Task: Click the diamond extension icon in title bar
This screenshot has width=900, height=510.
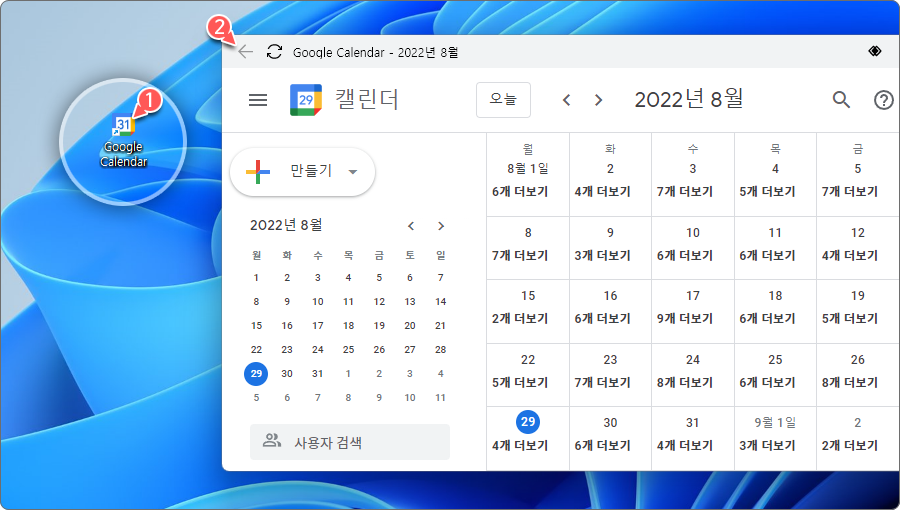Action: coord(875,52)
